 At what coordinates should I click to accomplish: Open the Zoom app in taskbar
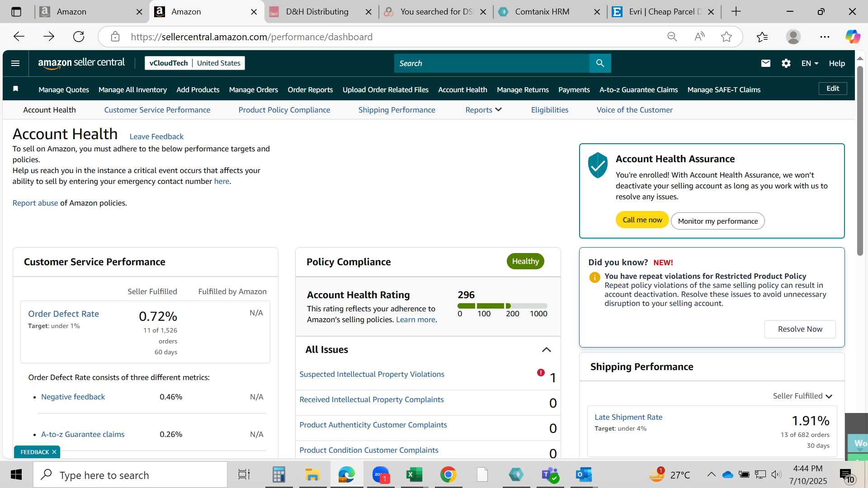click(x=381, y=475)
